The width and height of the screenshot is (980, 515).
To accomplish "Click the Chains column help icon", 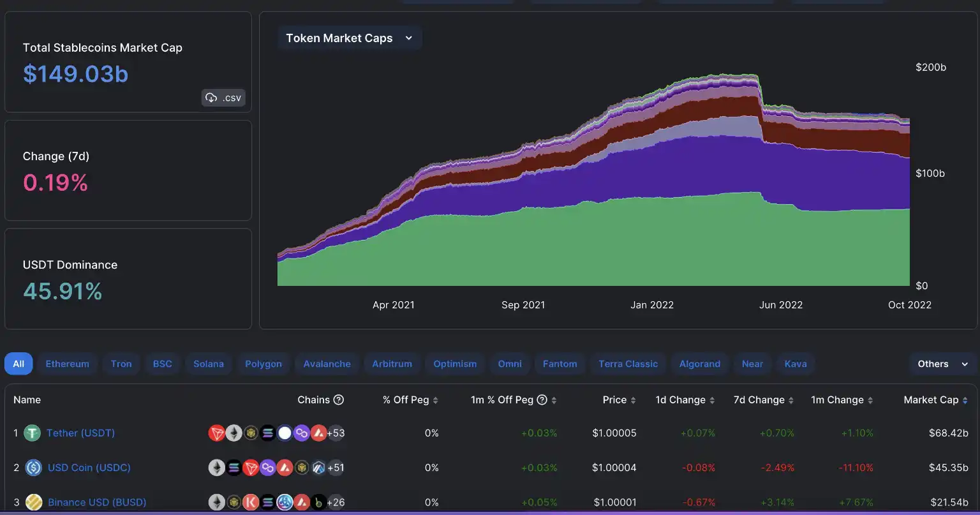I will [x=339, y=399].
